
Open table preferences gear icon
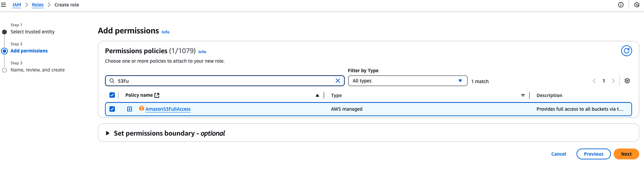[x=627, y=81]
